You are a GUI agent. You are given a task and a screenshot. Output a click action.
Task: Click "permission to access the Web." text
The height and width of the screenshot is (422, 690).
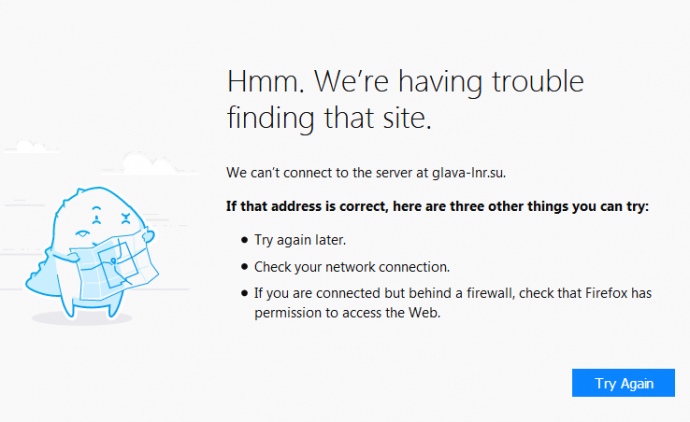pos(347,312)
